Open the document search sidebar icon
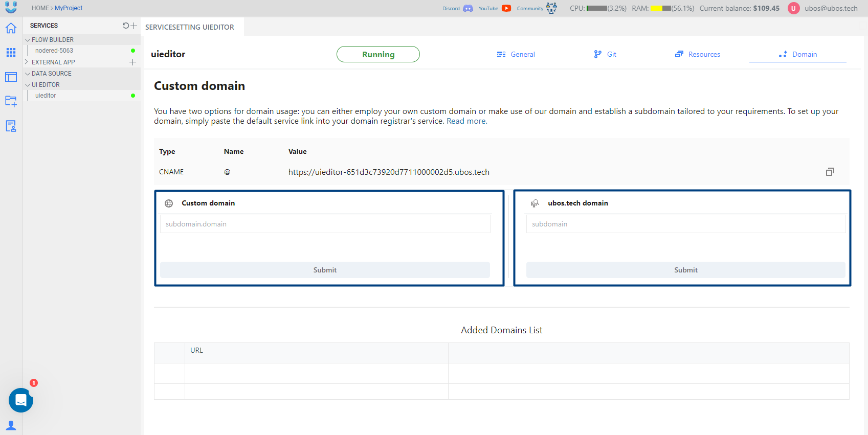The height and width of the screenshot is (435, 868). (x=11, y=126)
